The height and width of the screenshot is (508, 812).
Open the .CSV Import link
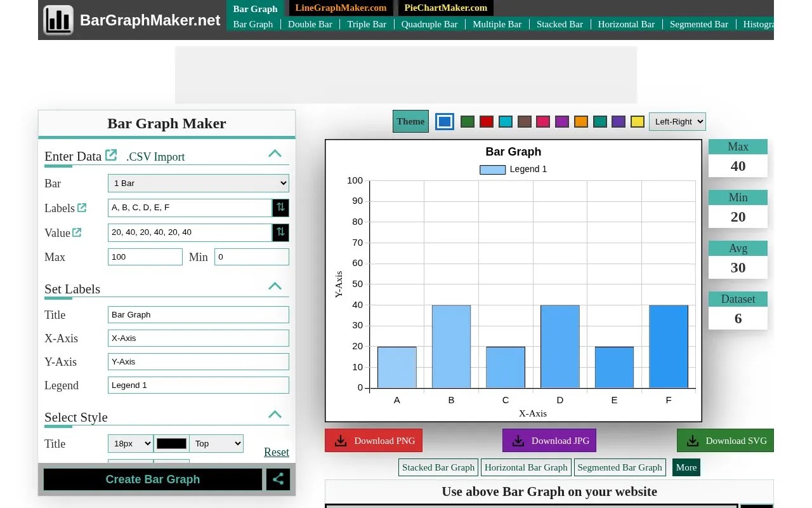tap(155, 157)
